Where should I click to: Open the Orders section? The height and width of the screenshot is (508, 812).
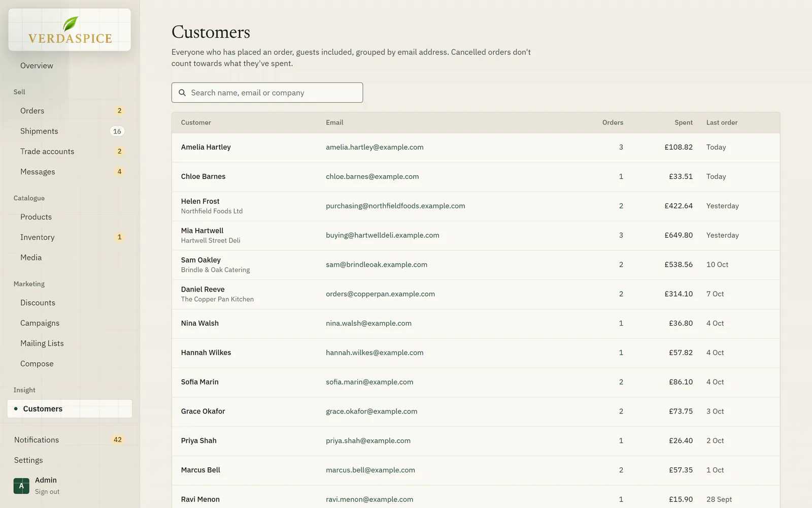point(70,111)
